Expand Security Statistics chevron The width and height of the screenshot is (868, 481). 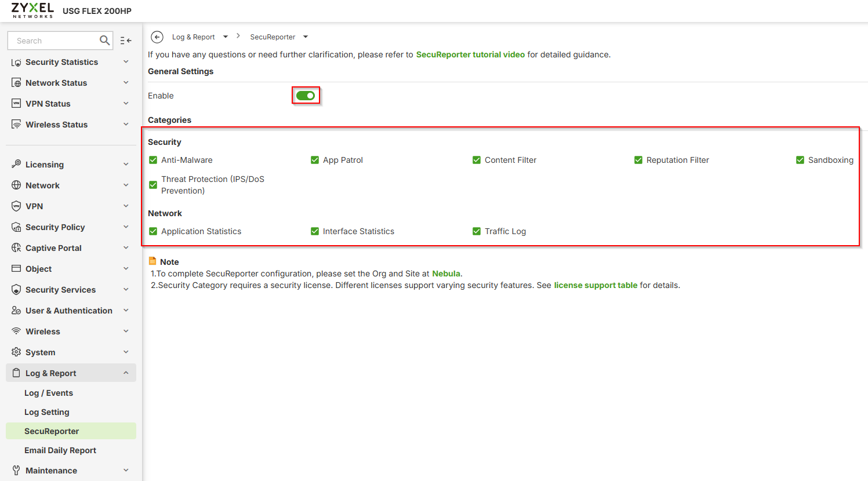coord(126,62)
